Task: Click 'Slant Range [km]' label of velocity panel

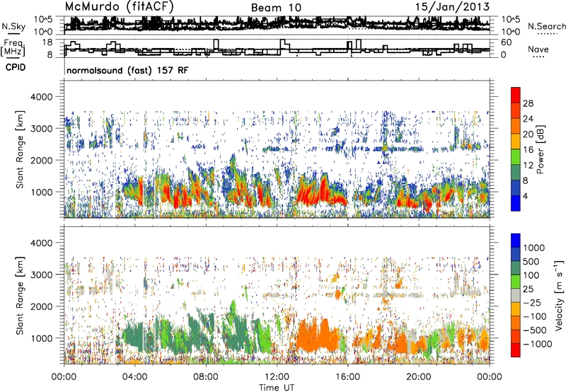Action: click(20, 295)
